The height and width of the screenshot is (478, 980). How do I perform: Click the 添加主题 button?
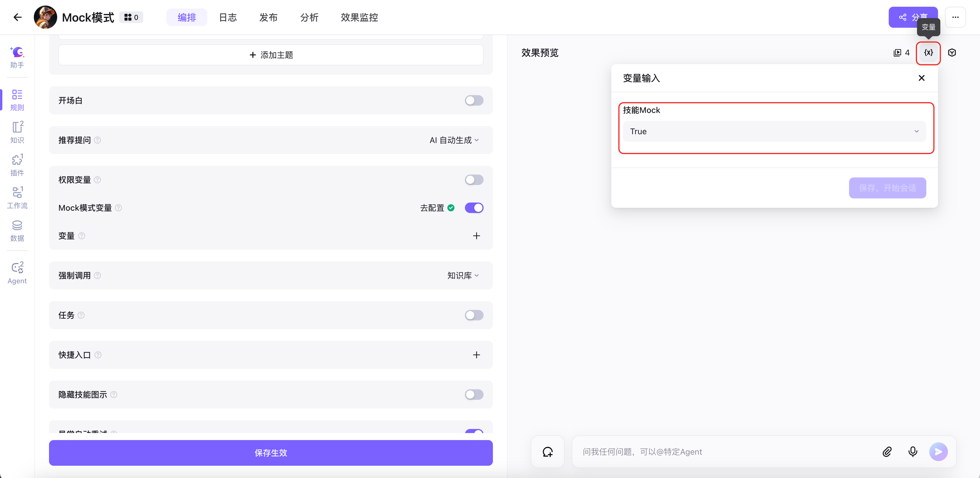270,55
